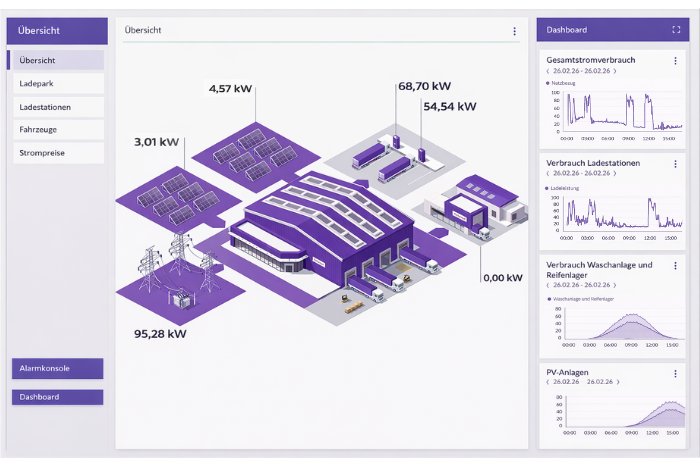This screenshot has height=466, width=700.
Task: Go to previous date in Gesamtstromverbrauch
Action: (548, 72)
